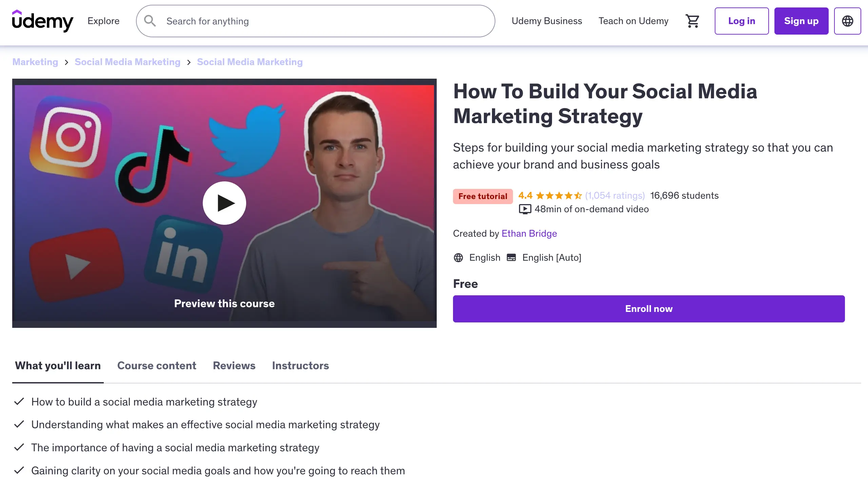
Task: Open instructor Ethan Bridge's profile
Action: 529,234
